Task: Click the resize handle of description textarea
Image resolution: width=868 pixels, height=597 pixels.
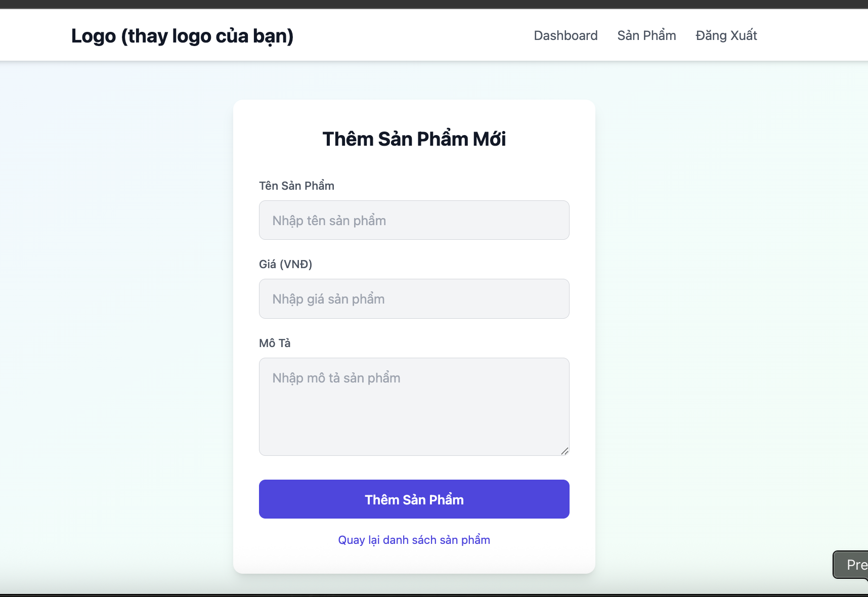Action: coord(565,451)
